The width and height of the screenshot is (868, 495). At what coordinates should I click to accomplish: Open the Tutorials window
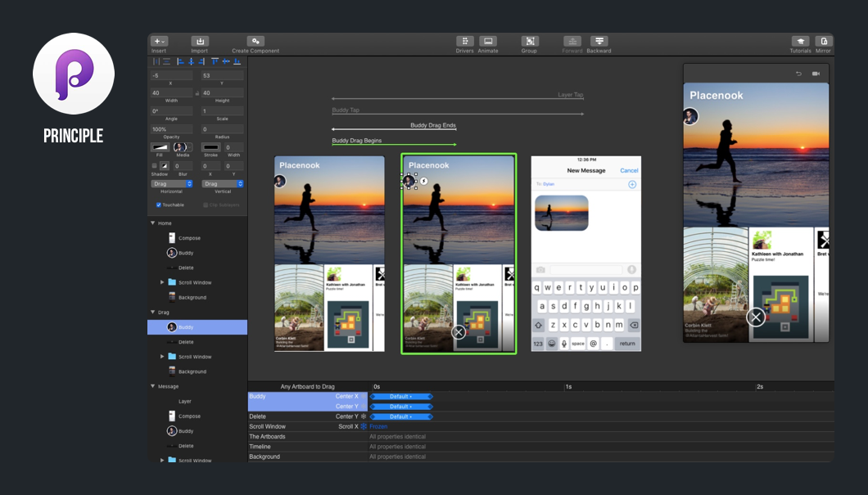tap(800, 42)
